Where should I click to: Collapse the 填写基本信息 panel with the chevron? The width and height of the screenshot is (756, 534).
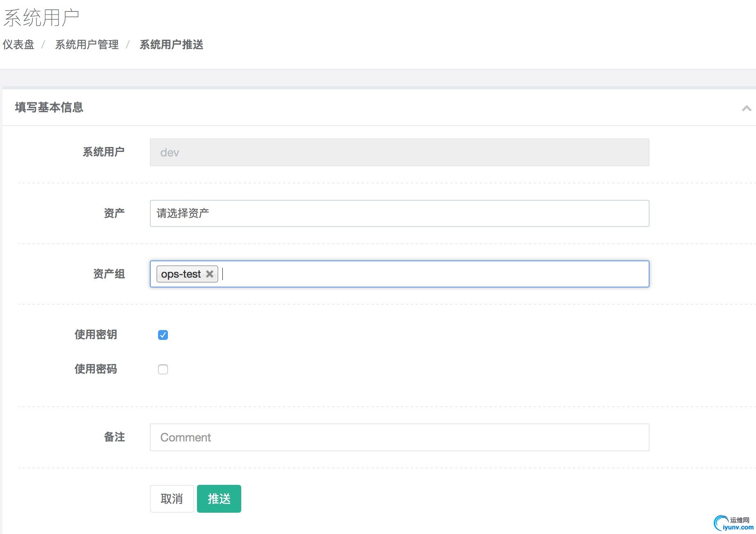(x=746, y=108)
